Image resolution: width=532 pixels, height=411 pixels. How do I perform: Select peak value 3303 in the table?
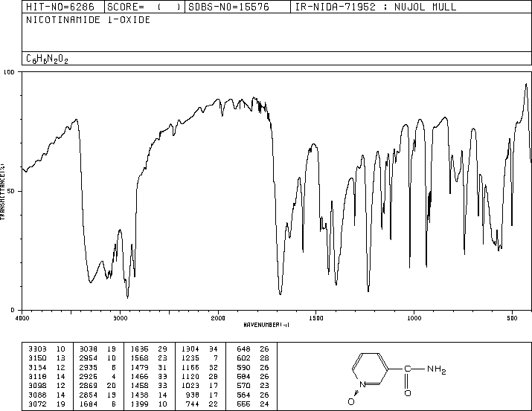pos(38,349)
